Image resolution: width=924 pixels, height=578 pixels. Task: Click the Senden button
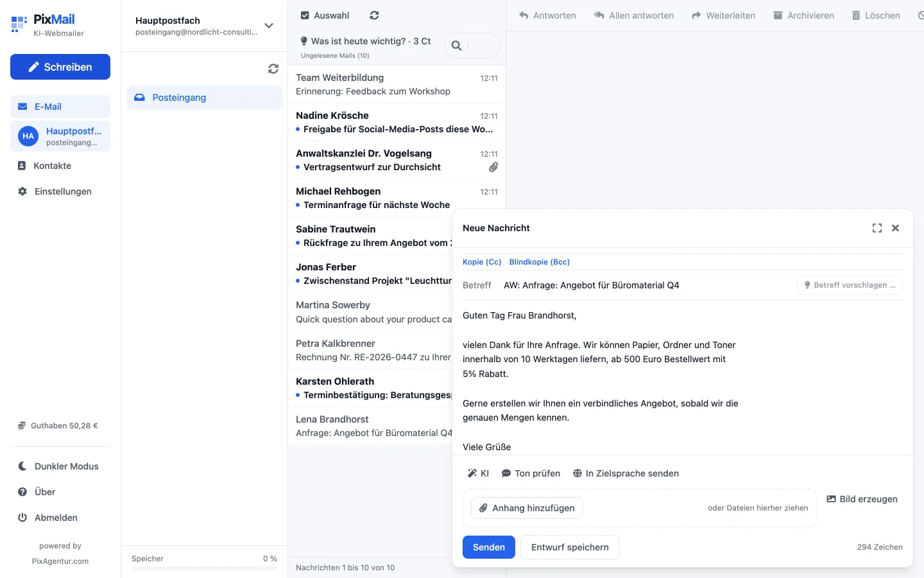(x=489, y=547)
